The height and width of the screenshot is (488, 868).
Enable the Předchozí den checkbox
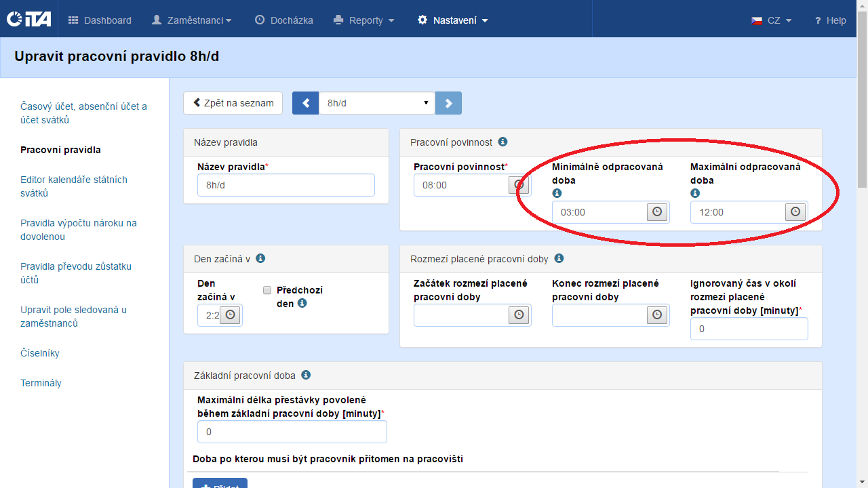[267, 290]
